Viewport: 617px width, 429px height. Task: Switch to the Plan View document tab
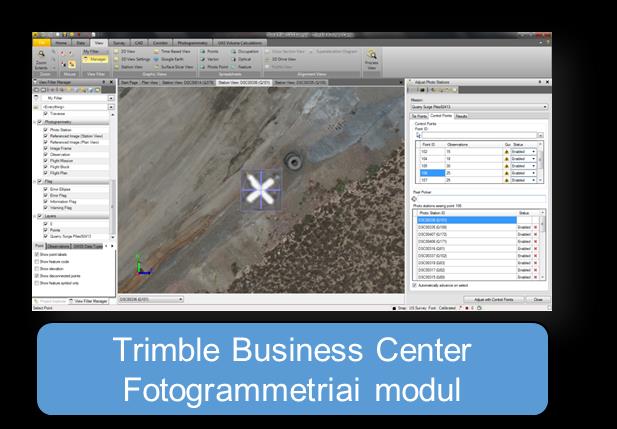pos(150,83)
